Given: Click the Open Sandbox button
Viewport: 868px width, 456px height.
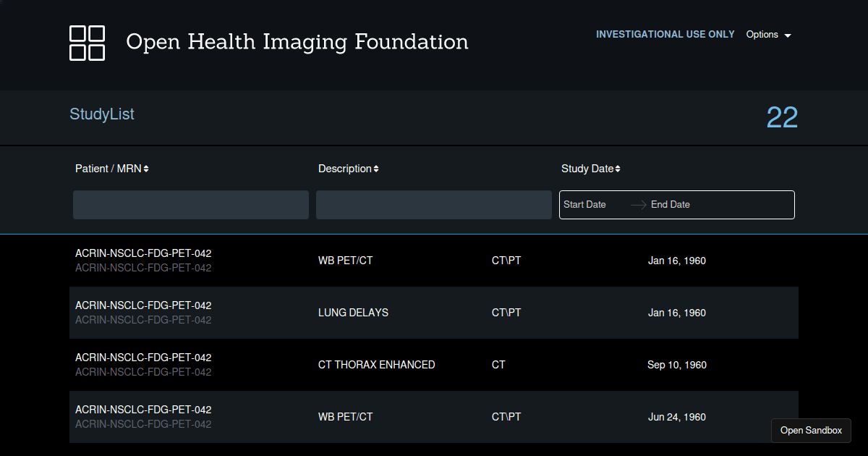Looking at the screenshot, I should (x=811, y=430).
